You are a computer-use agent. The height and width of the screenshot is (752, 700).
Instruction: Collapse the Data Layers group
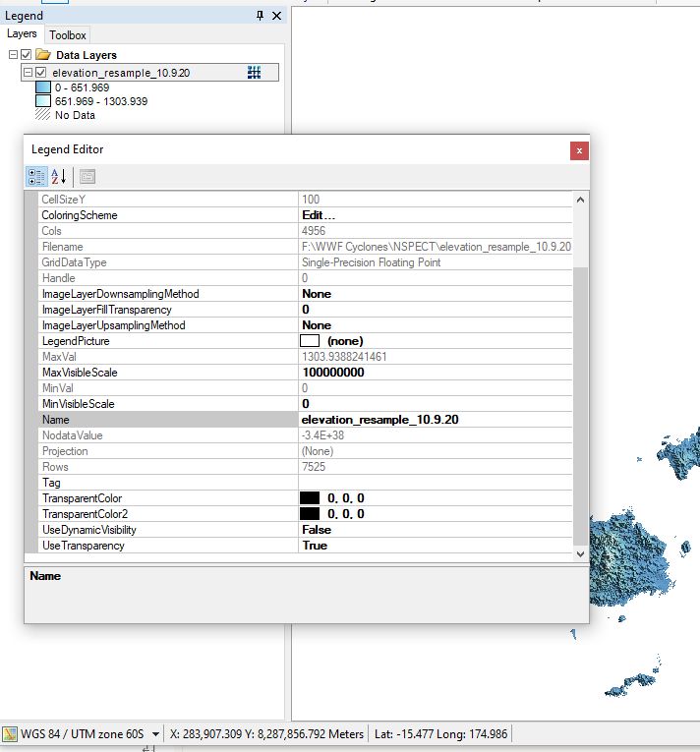tap(13, 55)
